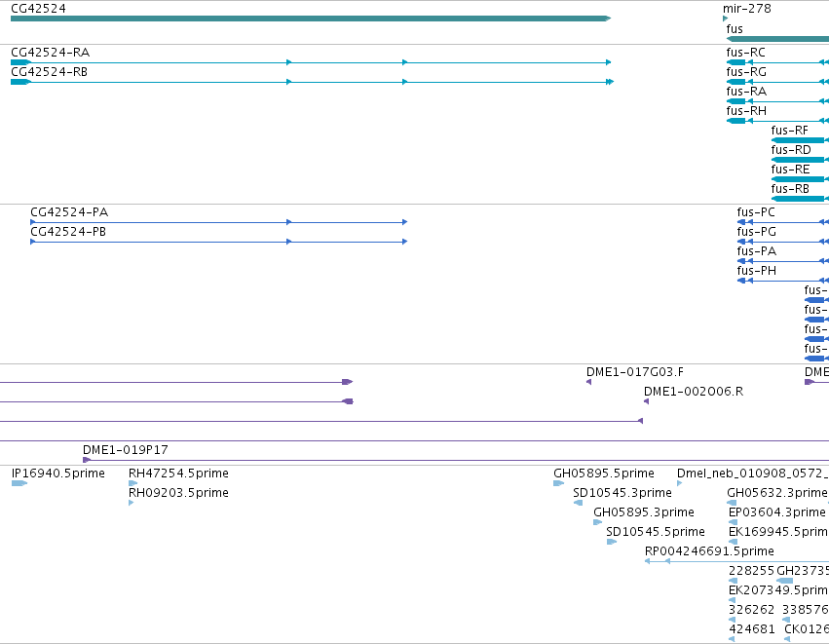
Task: Select GH05895.5prime EST label
Action: 604,474
